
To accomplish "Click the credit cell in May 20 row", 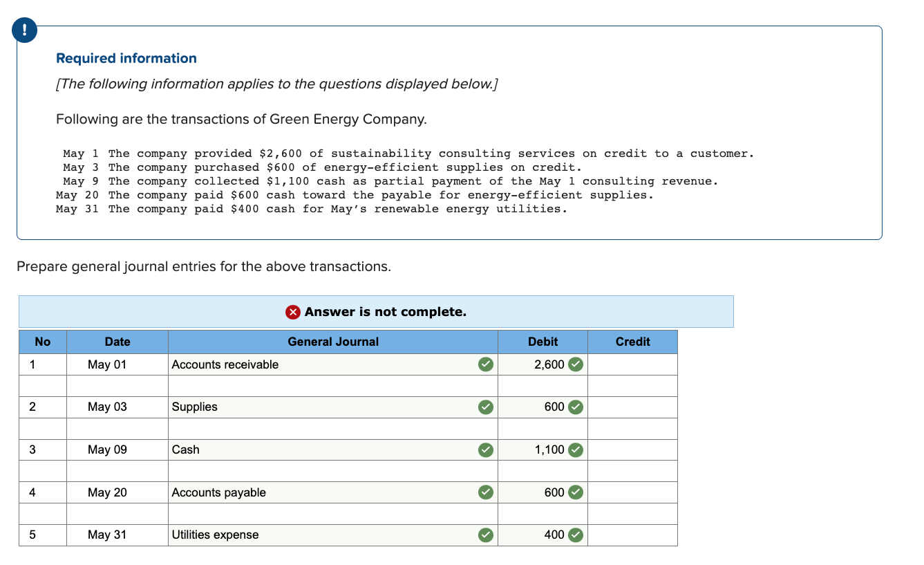I will (632, 492).
